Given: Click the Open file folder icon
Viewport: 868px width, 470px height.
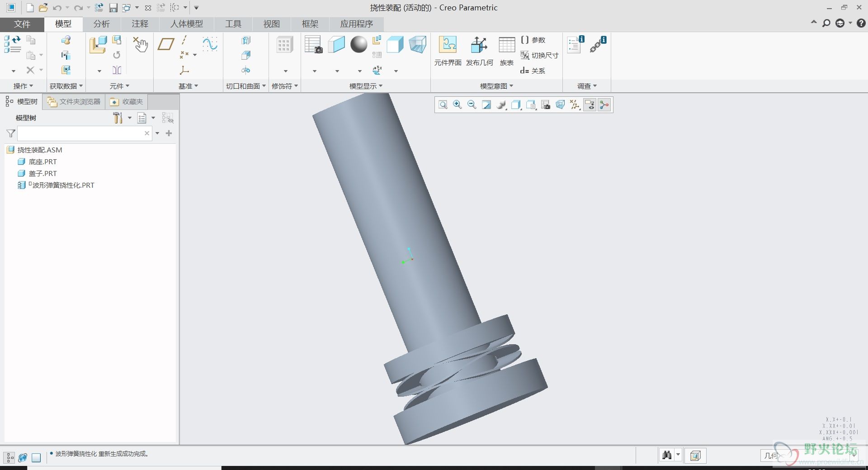Looking at the screenshot, I should click(x=43, y=8).
